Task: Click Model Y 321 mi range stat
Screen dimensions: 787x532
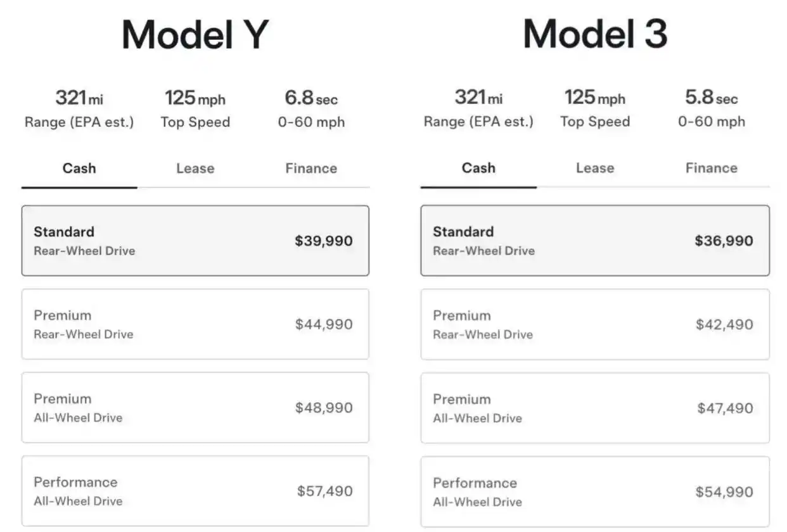Action: click(x=79, y=108)
